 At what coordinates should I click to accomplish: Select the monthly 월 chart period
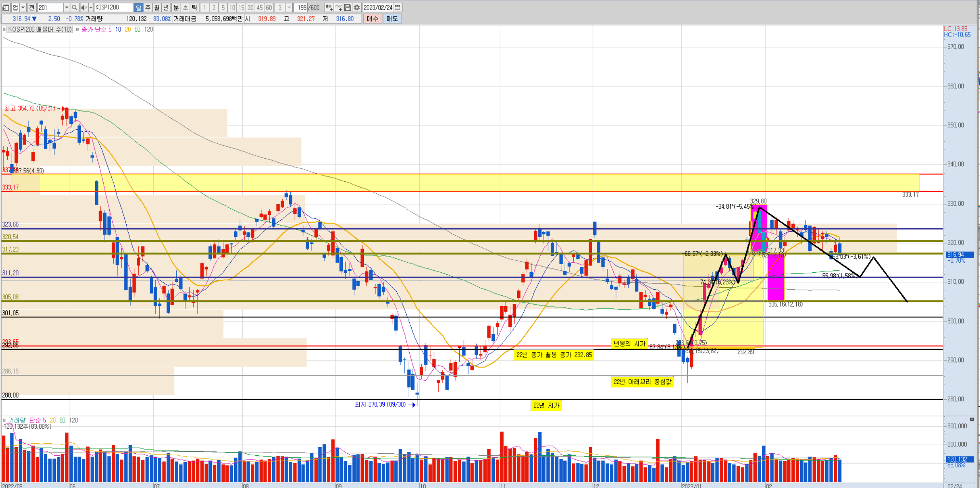click(157, 7)
